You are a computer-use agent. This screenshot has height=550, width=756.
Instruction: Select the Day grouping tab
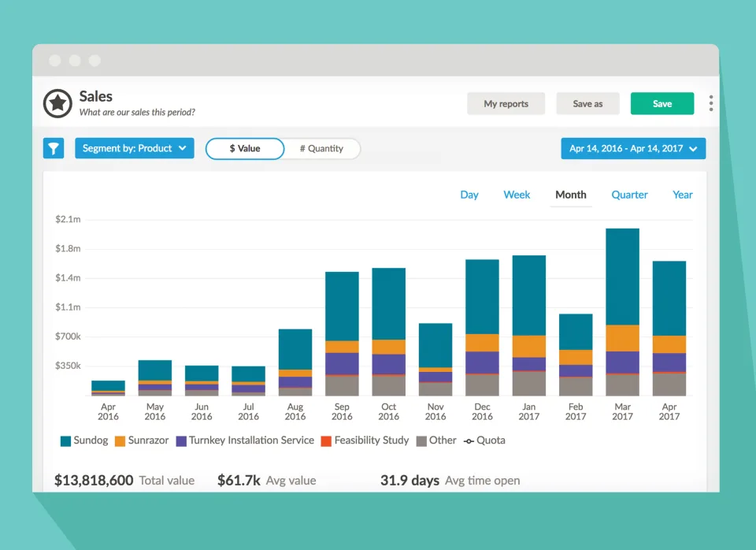[x=469, y=195]
